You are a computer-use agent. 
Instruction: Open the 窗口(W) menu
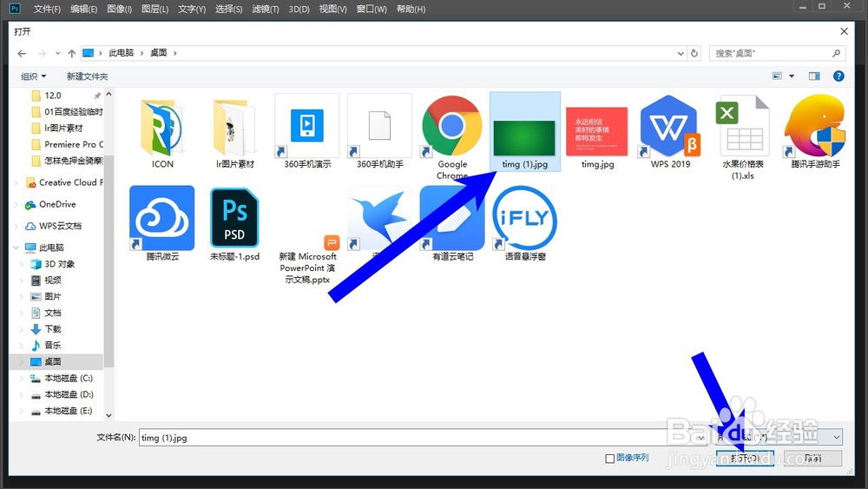(372, 9)
